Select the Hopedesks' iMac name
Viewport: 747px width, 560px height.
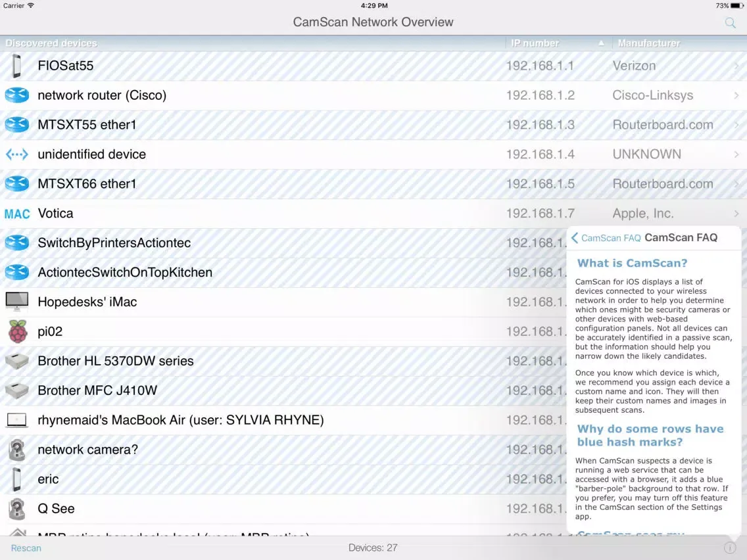tap(87, 302)
